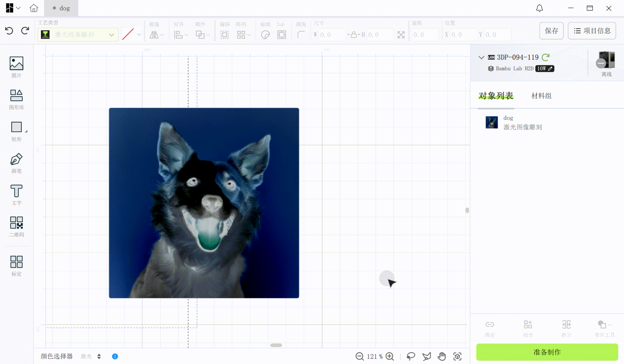Open 项目信息 project info

(x=592, y=31)
